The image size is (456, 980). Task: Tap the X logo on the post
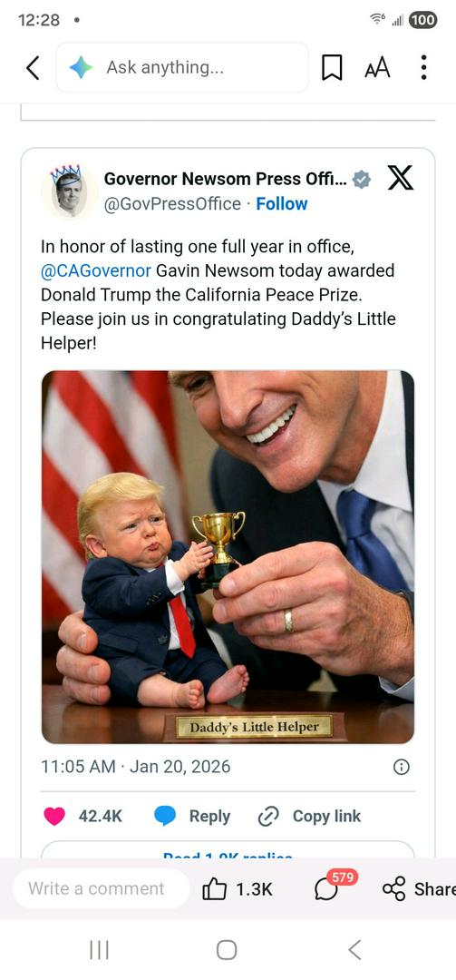point(401,179)
